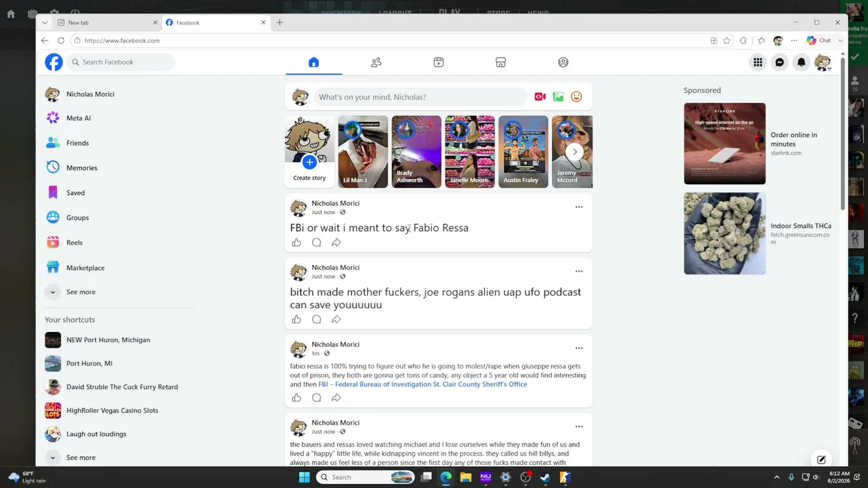
Task: Go back with the browser Back arrow
Action: [x=45, y=41]
